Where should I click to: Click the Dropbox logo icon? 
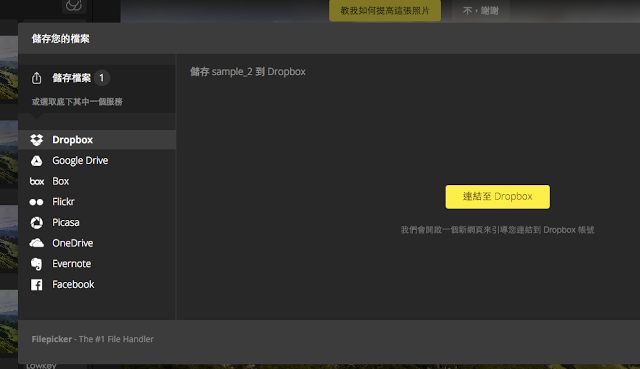(36, 140)
